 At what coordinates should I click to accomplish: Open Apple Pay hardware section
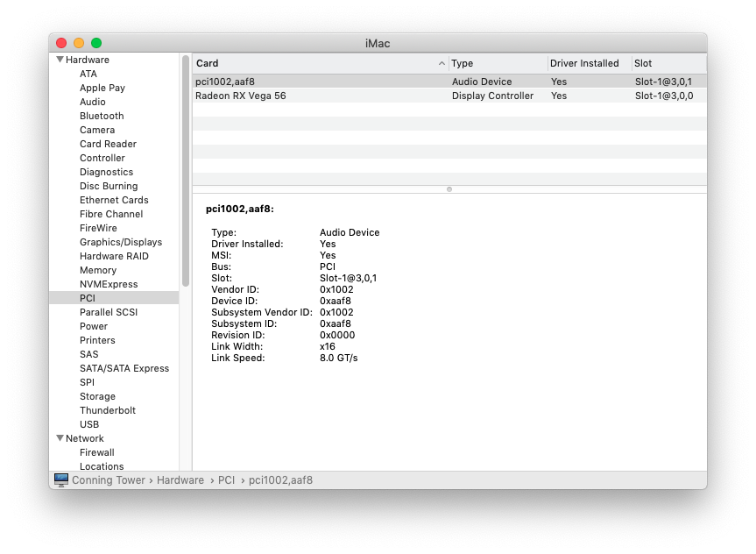102,88
